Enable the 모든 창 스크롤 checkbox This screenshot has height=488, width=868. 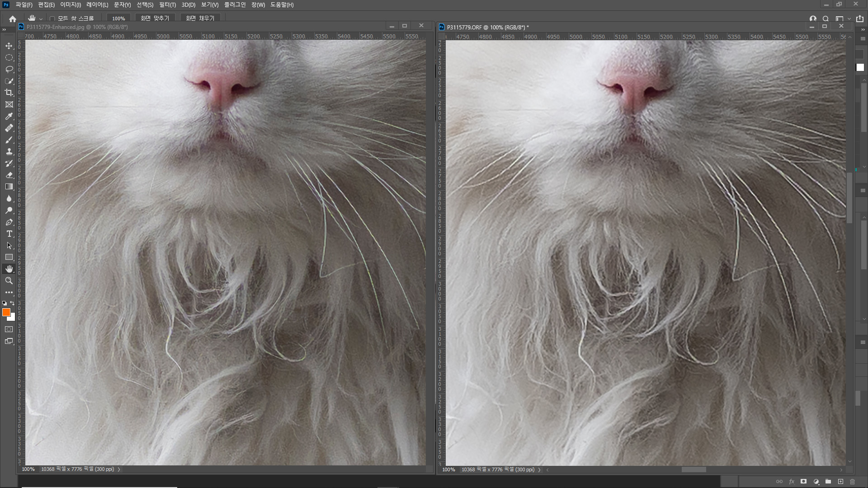pyautogui.click(x=52, y=19)
